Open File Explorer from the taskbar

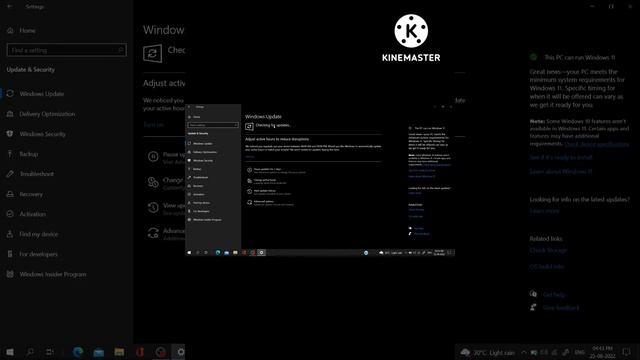(119, 352)
